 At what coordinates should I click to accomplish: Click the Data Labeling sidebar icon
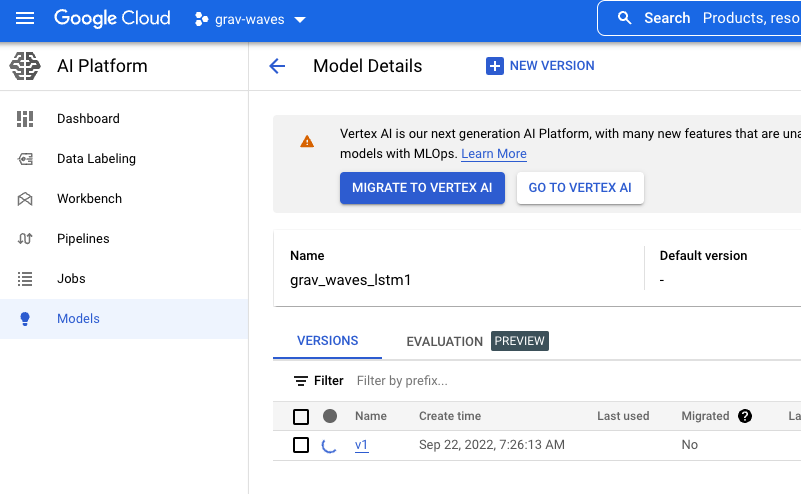25,159
